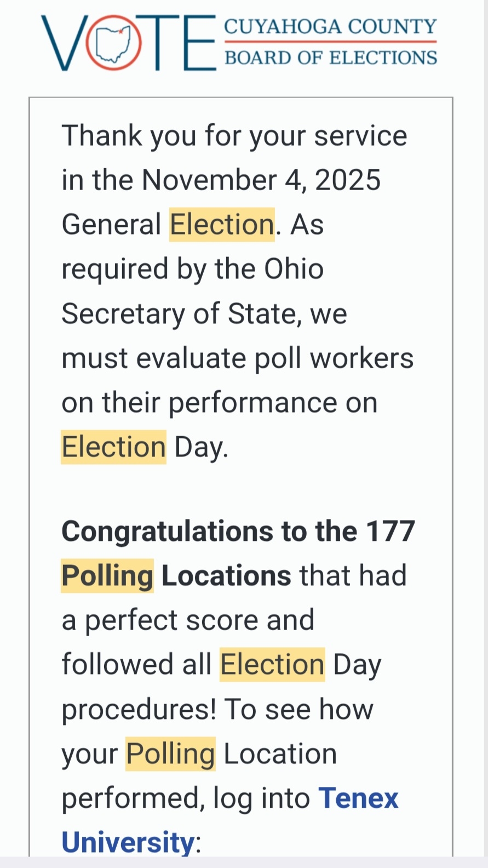The width and height of the screenshot is (488, 868).
Task: Click highlighted "Election" after "followed all"
Action: 272,665
